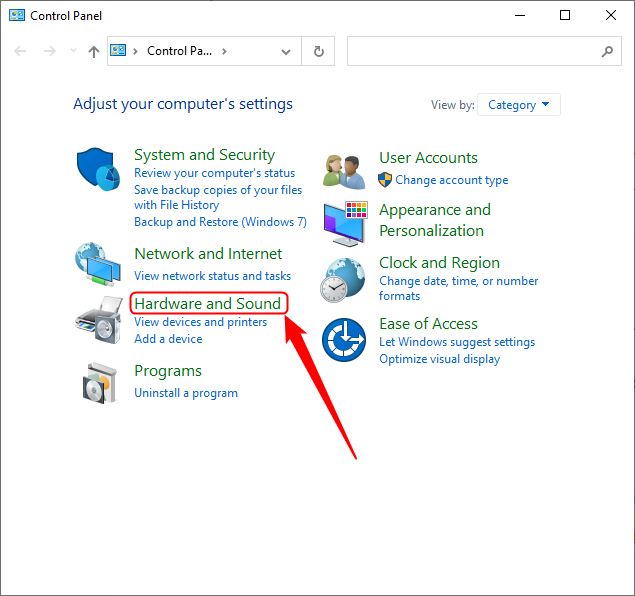Open System and Security category
635x596 pixels.
tap(205, 155)
